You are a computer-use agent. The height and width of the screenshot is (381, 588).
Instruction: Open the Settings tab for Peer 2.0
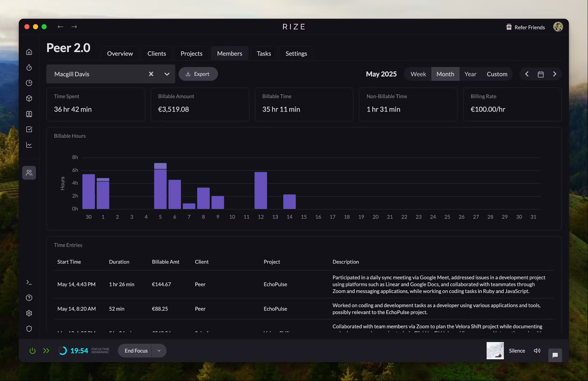pyautogui.click(x=296, y=53)
